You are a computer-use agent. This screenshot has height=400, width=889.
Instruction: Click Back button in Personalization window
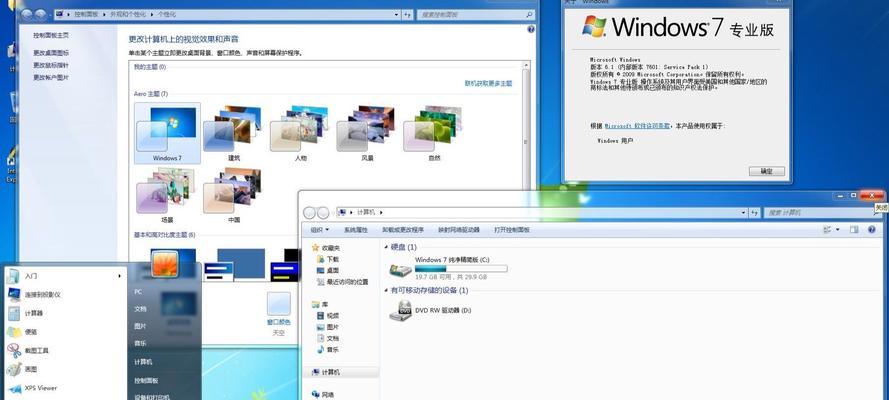[26, 15]
